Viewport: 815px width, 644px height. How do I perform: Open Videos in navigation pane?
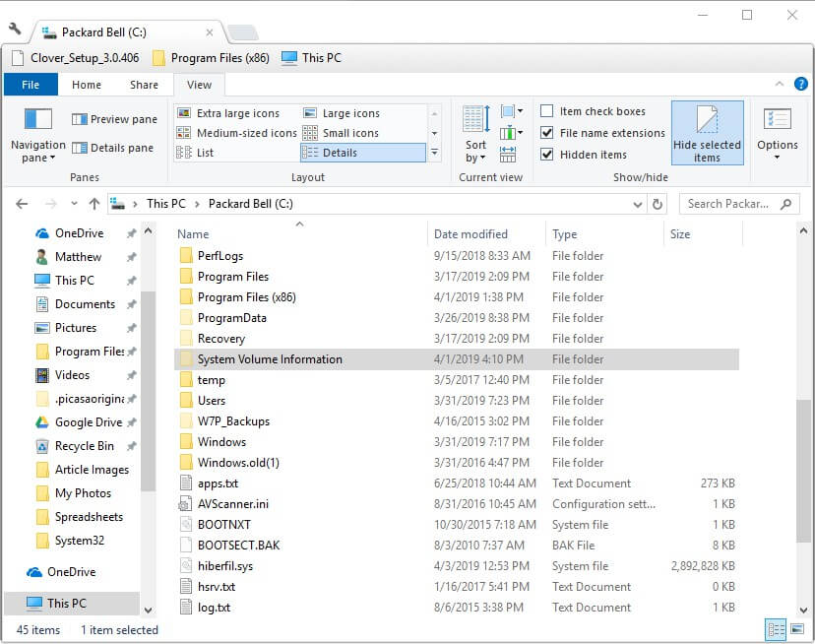[72, 374]
